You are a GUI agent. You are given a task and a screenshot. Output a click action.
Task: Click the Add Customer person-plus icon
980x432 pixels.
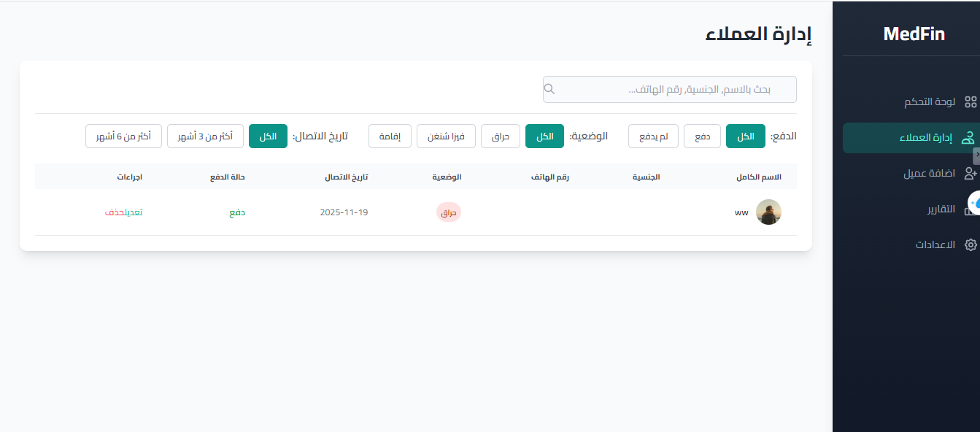tap(970, 174)
